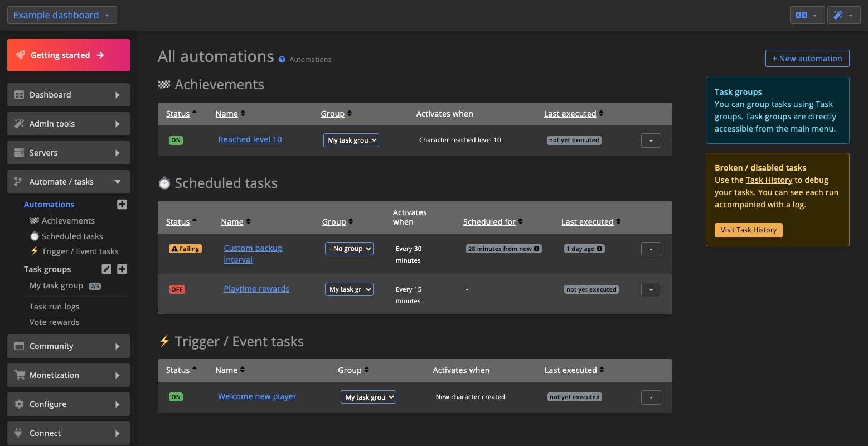Click the magic wand icon in the top bar
868x446 pixels.
(838, 15)
